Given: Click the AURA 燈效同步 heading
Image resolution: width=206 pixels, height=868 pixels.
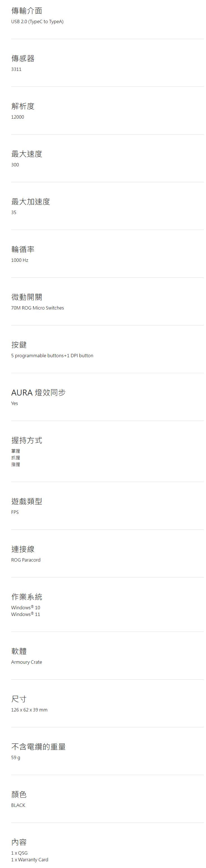Looking at the screenshot, I should tap(38, 393).
